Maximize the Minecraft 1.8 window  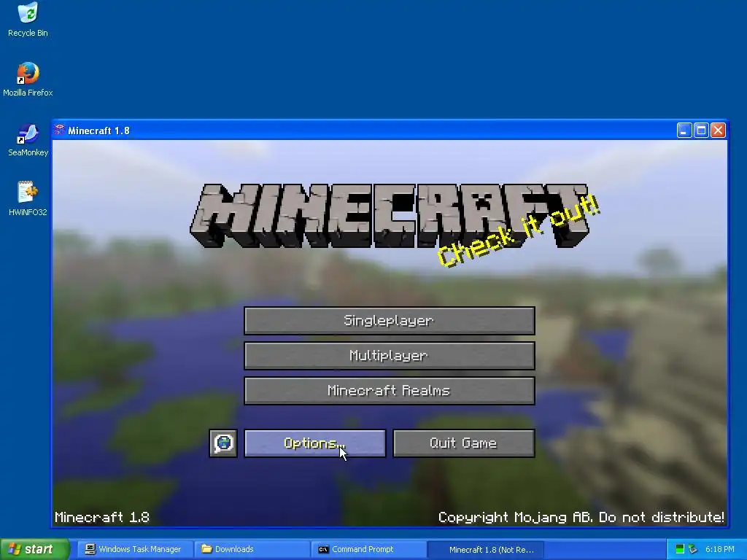click(x=701, y=130)
